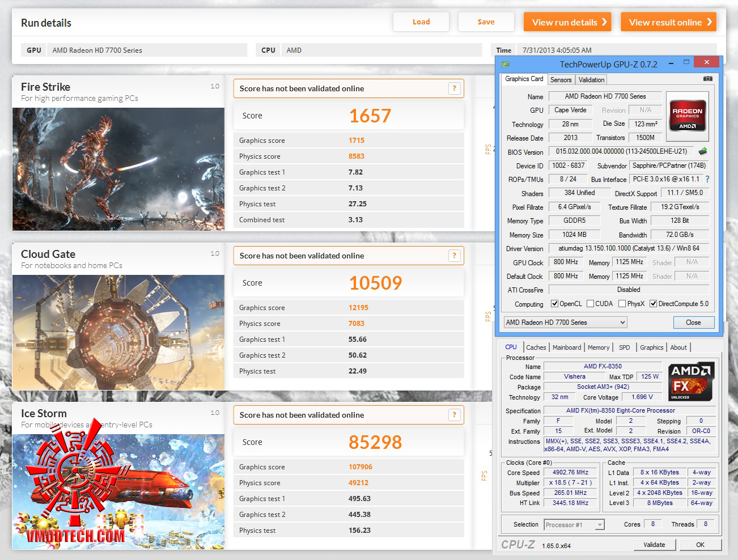This screenshot has width=738, height=560.
Task: Click the AMD FX Unlocked logo in CPU-Z
Action: [x=691, y=381]
